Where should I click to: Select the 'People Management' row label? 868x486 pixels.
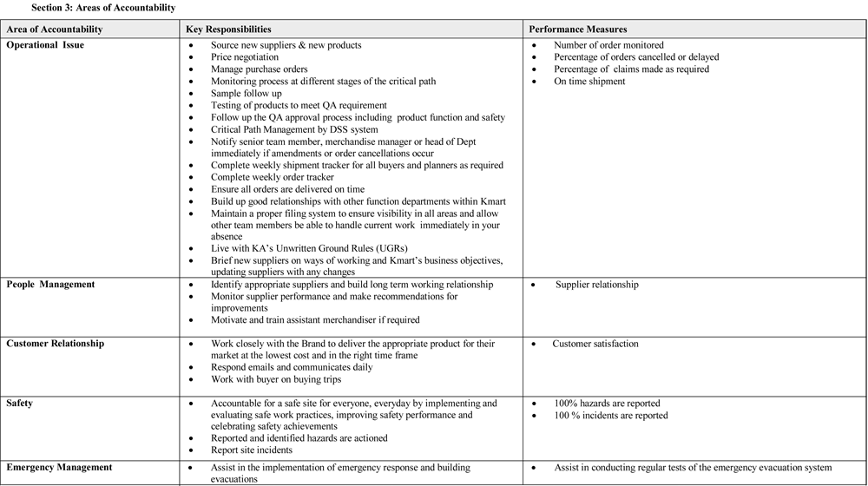[x=50, y=285]
